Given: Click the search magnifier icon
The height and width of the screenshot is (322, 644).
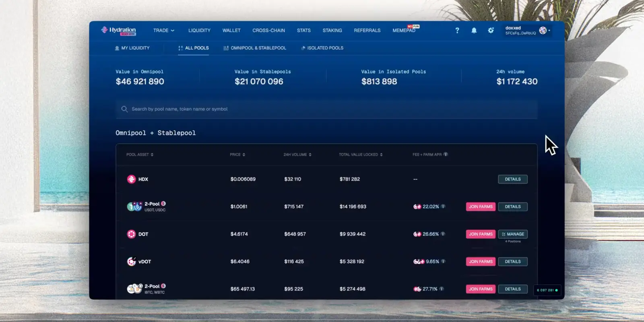Looking at the screenshot, I should [124, 109].
